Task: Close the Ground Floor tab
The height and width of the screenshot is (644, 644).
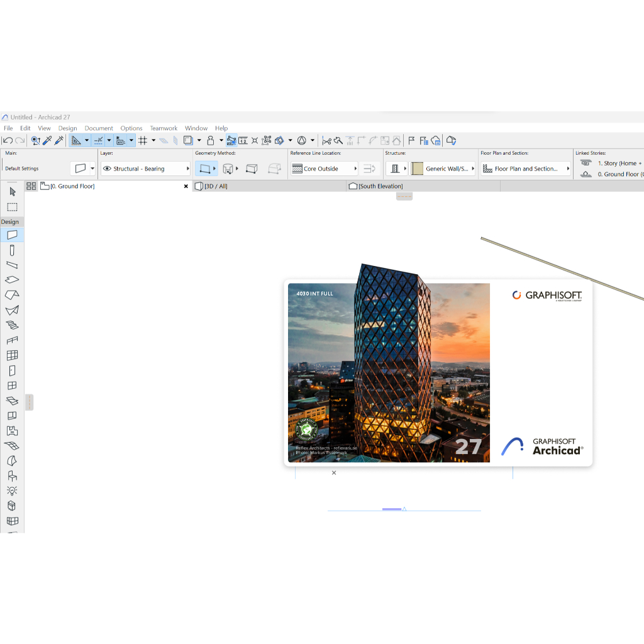Action: click(x=186, y=186)
